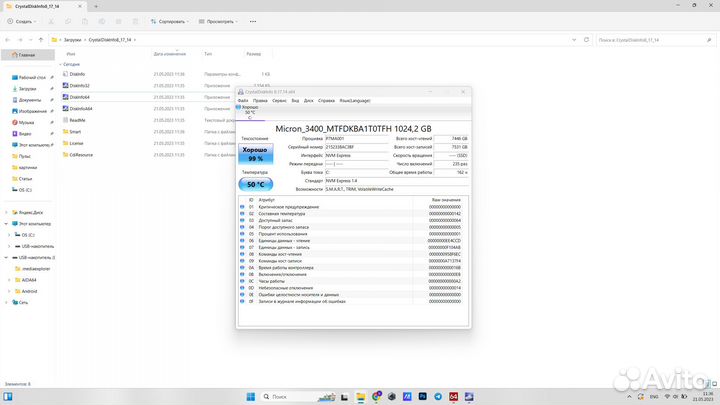Open the Сервис menu in CrystalDiskInfo
The height and width of the screenshot is (405, 720).
pos(279,100)
